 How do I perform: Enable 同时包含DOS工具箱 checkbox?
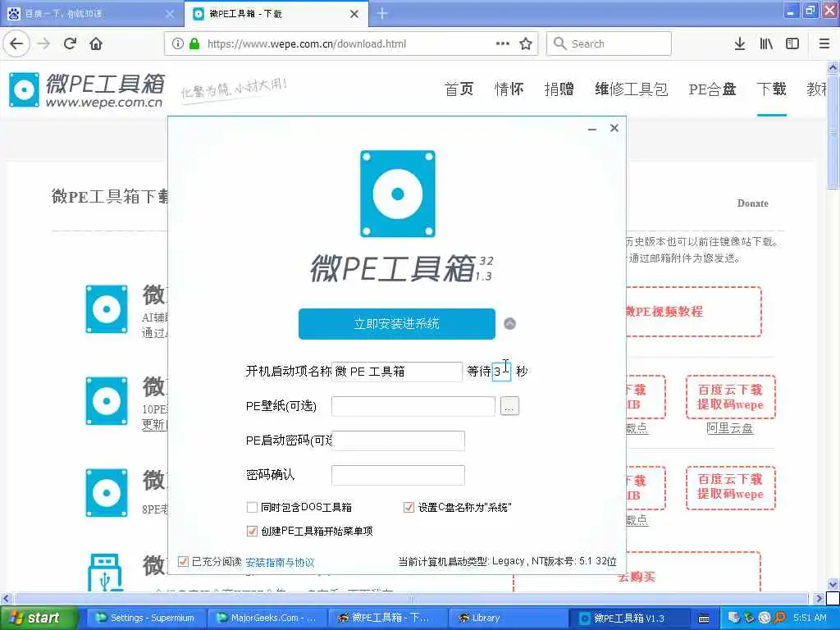[x=252, y=507]
